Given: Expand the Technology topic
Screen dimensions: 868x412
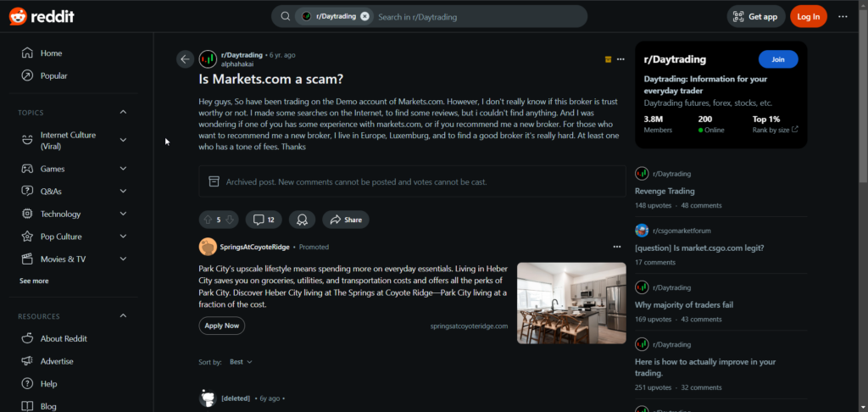Looking at the screenshot, I should coord(123,214).
